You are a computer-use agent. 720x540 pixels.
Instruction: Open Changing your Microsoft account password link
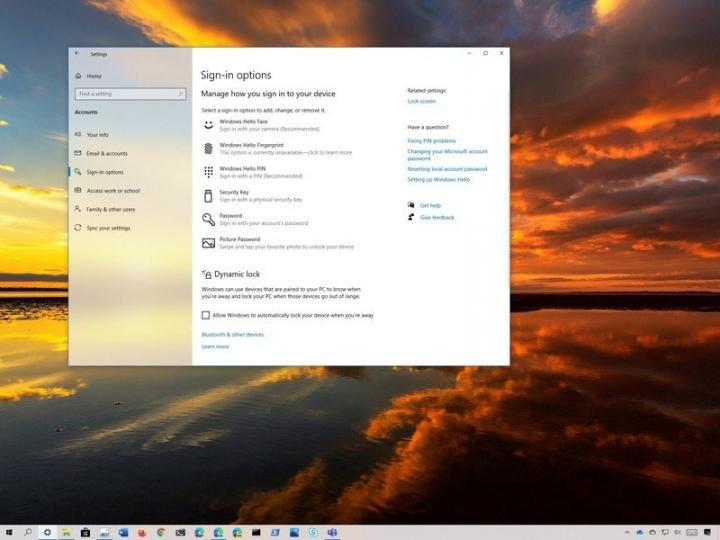(x=447, y=155)
